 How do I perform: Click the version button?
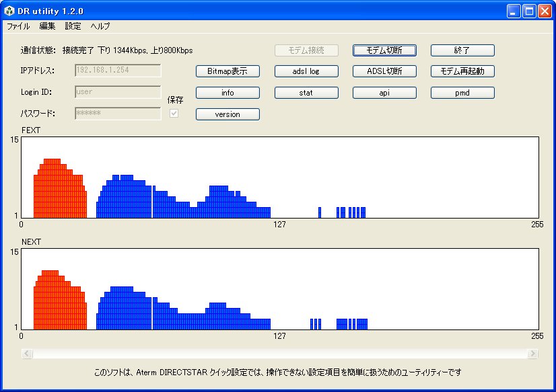point(228,114)
